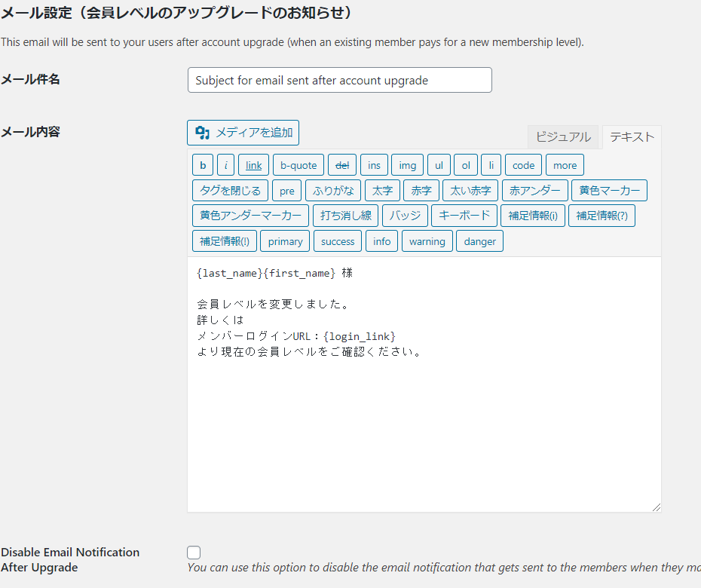This screenshot has height=588, width=701.
Task: Switch to the ビジュアル editor tab
Action: 563,137
